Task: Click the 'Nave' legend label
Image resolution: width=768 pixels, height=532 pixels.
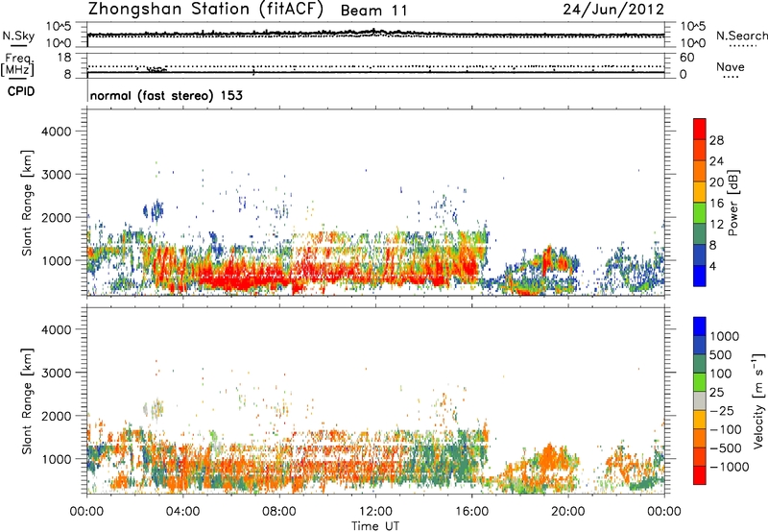Action: tap(731, 66)
